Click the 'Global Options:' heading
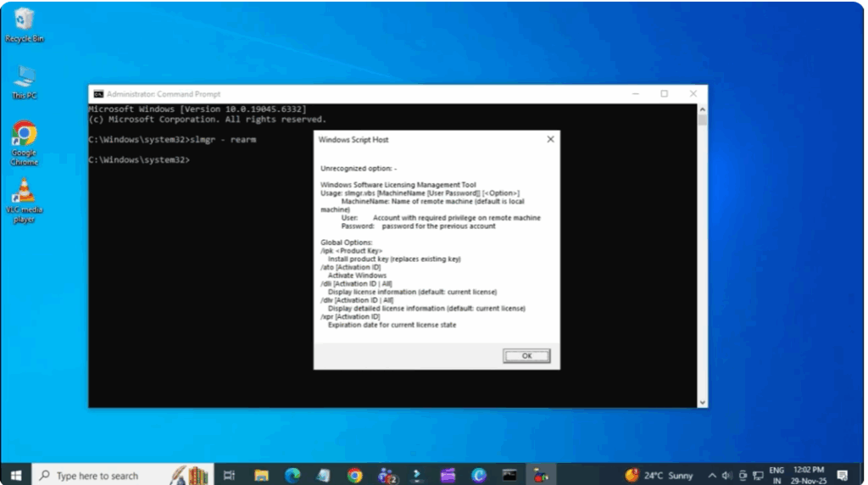 coord(347,242)
